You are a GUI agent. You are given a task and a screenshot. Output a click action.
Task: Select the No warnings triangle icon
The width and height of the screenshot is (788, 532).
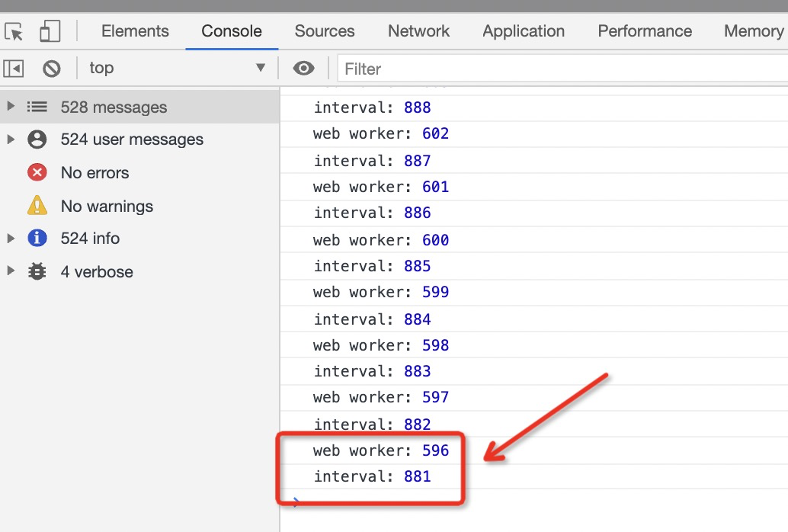(37, 205)
